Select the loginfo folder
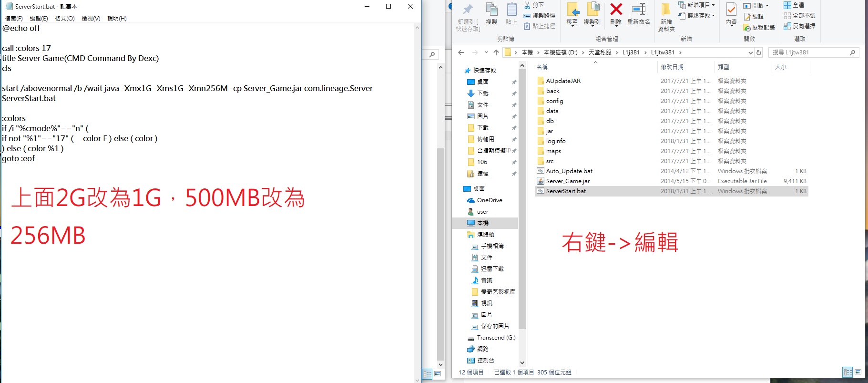This screenshot has width=868, height=383. point(556,141)
